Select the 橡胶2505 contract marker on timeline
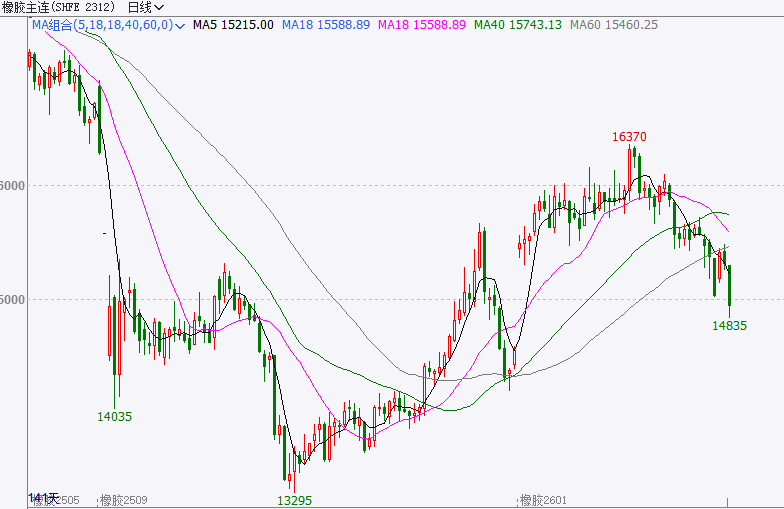Viewport: 784px width, 509px height. click(x=55, y=500)
